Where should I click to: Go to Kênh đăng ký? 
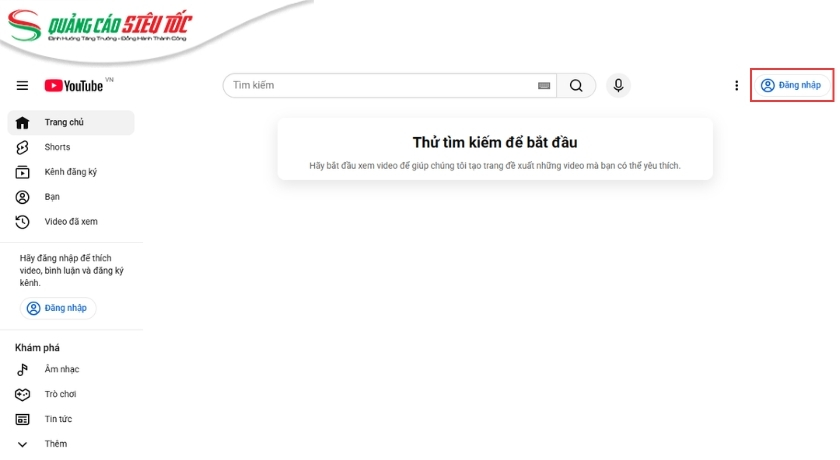pos(71,172)
